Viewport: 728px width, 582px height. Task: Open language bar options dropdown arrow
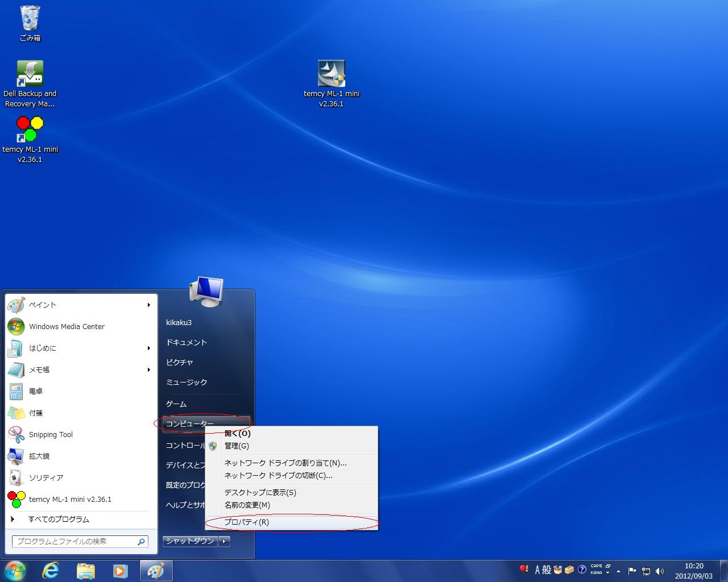point(608,573)
